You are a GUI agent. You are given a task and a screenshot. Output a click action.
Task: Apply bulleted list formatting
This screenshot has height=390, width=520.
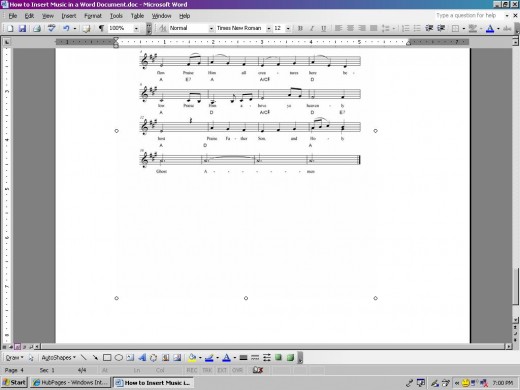tap(417, 28)
